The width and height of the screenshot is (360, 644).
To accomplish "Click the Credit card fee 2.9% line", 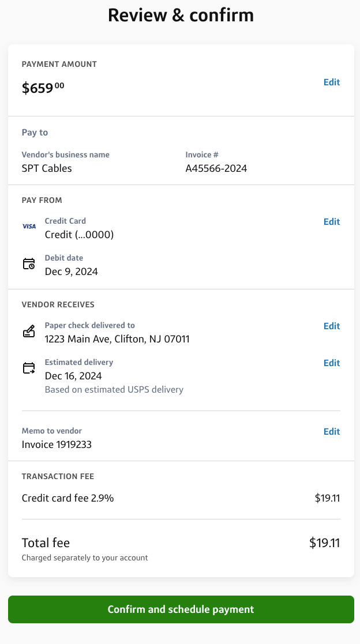I will point(67,498).
